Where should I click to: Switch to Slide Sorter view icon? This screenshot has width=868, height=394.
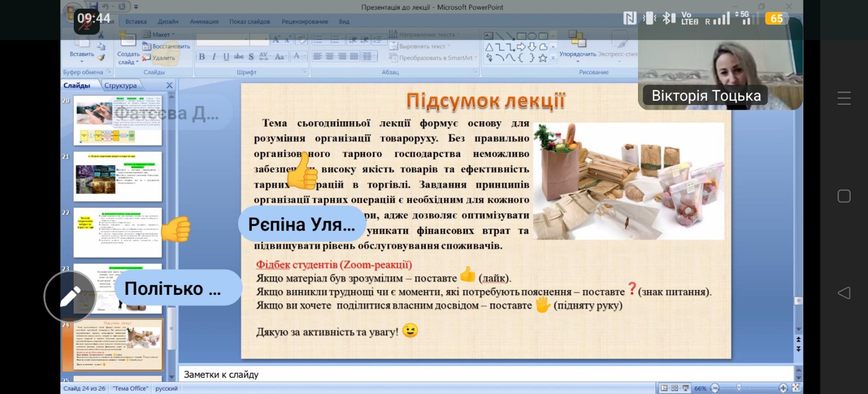pyautogui.click(x=675, y=388)
